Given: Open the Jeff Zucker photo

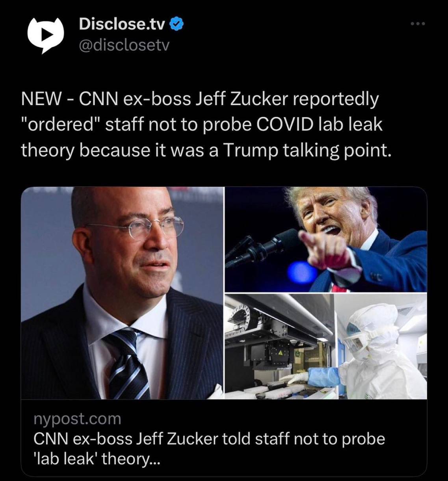Looking at the screenshot, I should [x=123, y=293].
